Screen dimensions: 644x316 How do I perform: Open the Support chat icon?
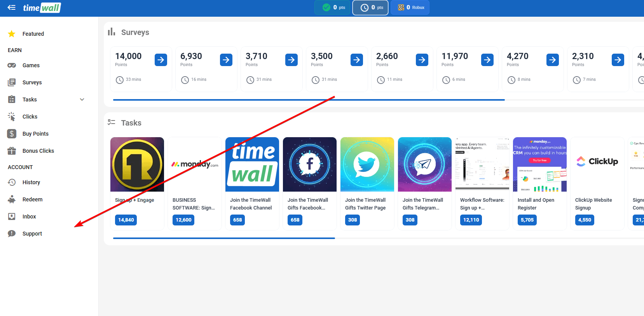click(x=12, y=234)
